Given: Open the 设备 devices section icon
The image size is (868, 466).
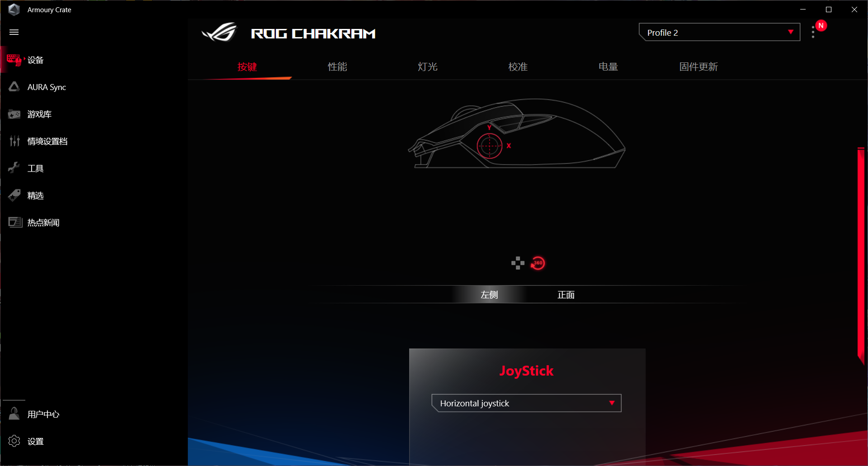Looking at the screenshot, I should 14,60.
